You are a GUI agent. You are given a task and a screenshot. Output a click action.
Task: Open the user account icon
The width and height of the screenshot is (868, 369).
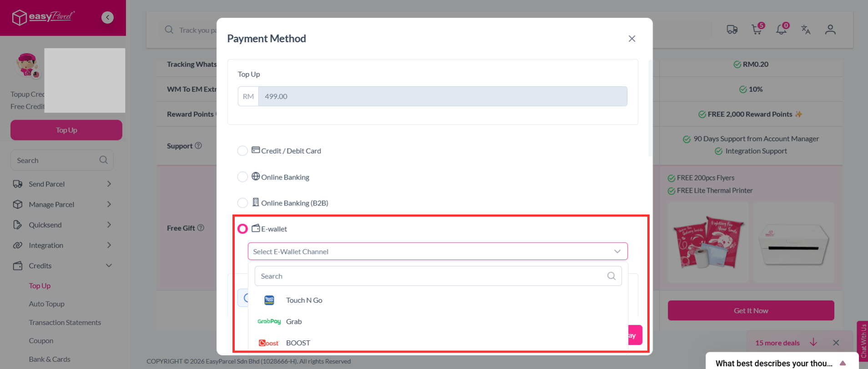pos(830,30)
